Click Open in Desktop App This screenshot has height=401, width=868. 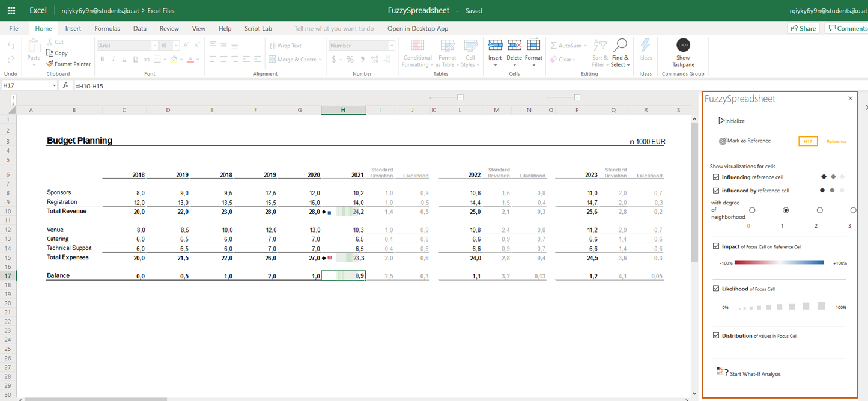point(418,28)
